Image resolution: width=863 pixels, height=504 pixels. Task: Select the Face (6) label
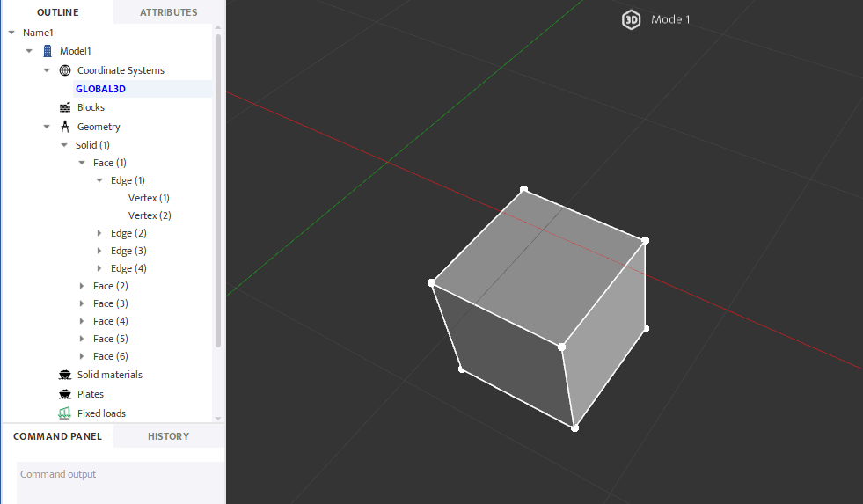pos(111,356)
